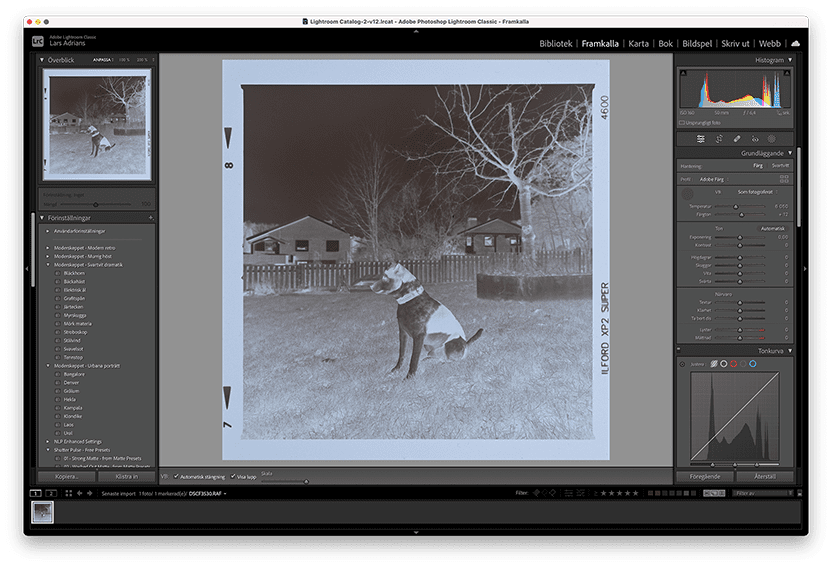832x567 pixels.
Task: Select the Red eye correction tool icon
Action: tap(755, 139)
